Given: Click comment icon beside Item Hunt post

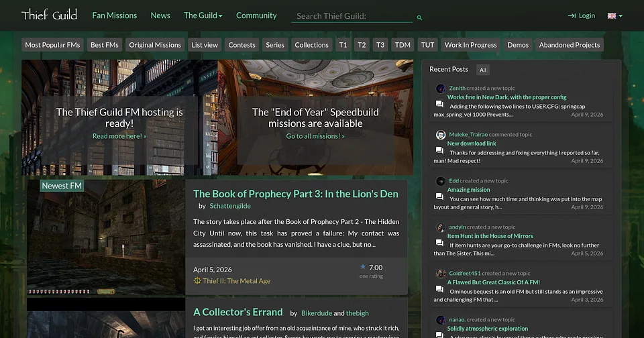Looking at the screenshot, I should (x=439, y=243).
